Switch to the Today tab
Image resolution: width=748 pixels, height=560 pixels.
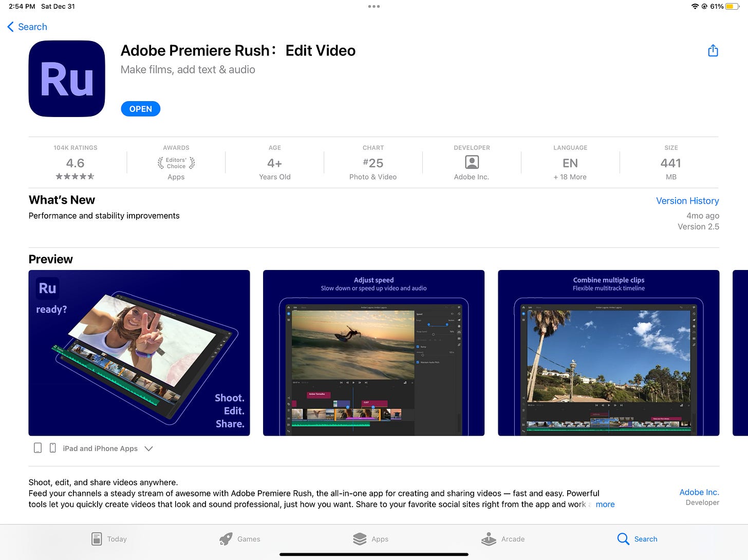(x=109, y=539)
